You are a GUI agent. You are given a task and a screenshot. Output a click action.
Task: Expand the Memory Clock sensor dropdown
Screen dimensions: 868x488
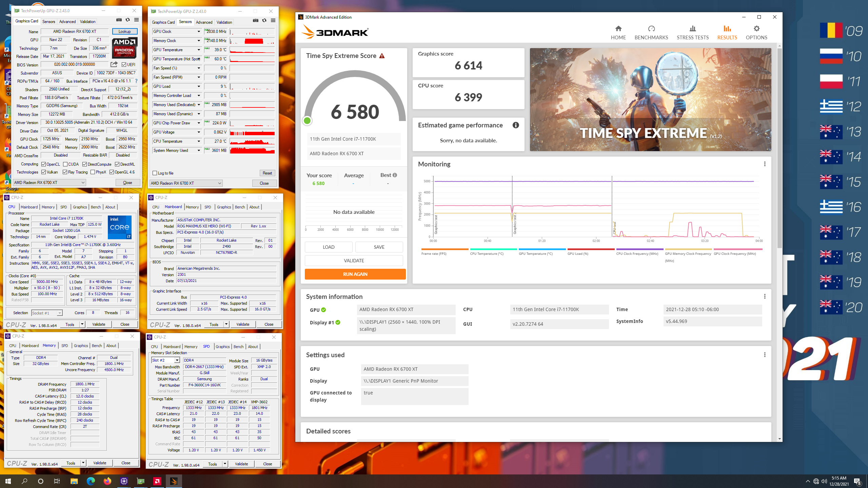point(199,41)
